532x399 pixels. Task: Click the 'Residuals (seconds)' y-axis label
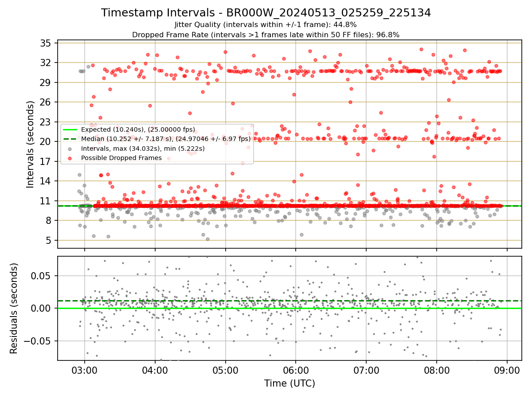[x=14, y=308]
